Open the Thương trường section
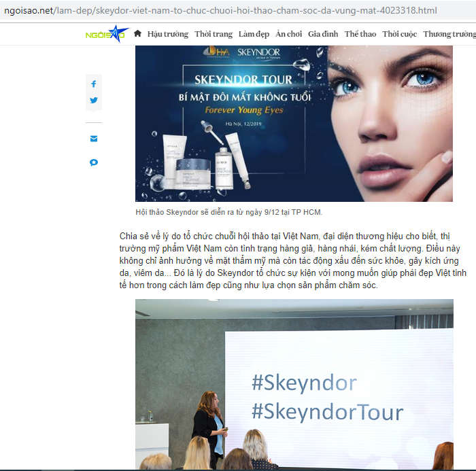476x471 pixels. pyautogui.click(x=449, y=34)
